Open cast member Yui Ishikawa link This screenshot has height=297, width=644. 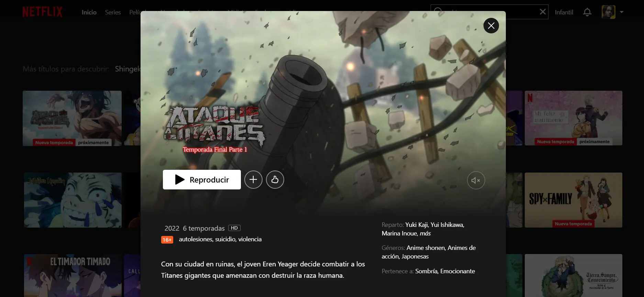click(x=447, y=225)
